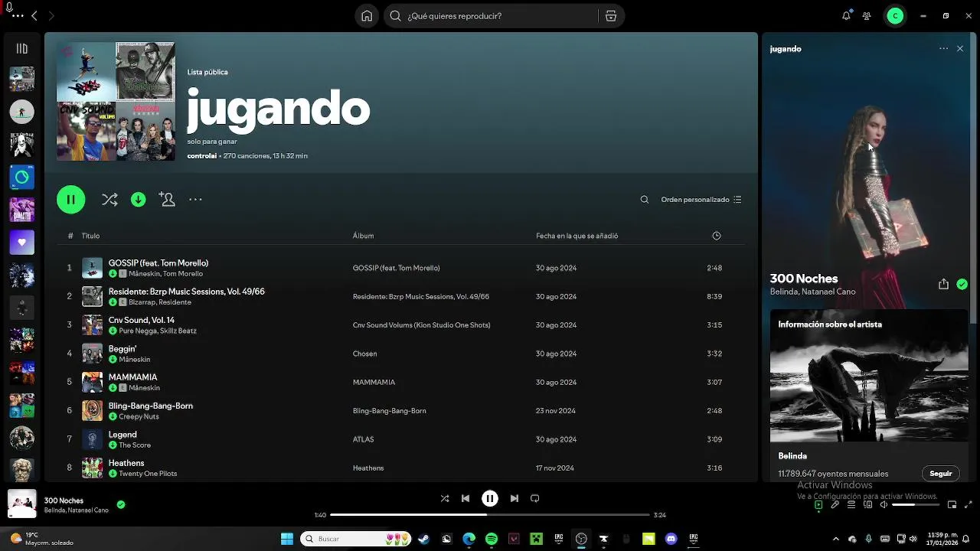Click the downloaded playlist green arrow icon
The width and height of the screenshot is (980, 551).
tap(139, 200)
